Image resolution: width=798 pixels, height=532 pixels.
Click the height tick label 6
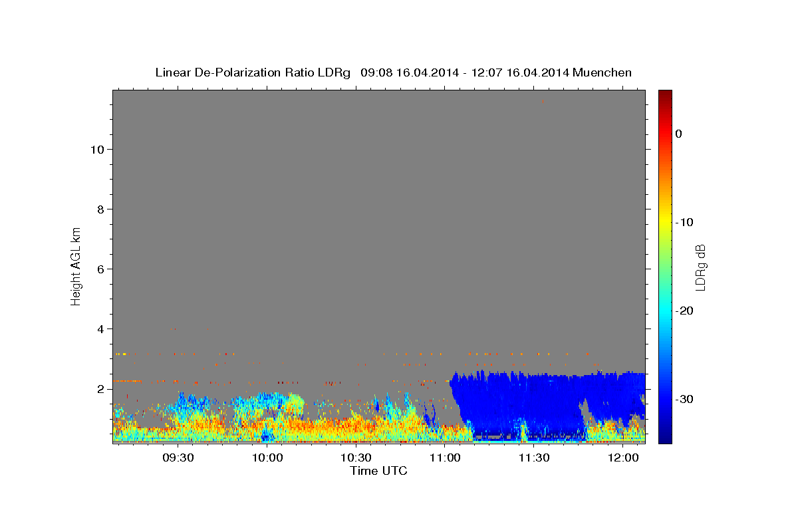click(x=100, y=269)
